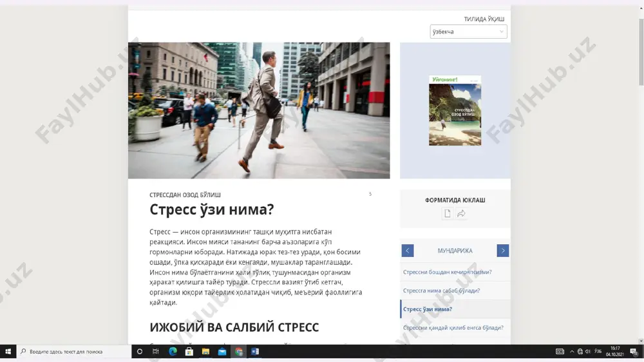Viewport: 644px width, 362px height.
Task: Click the city street article image
Action: pyautogui.click(x=259, y=111)
